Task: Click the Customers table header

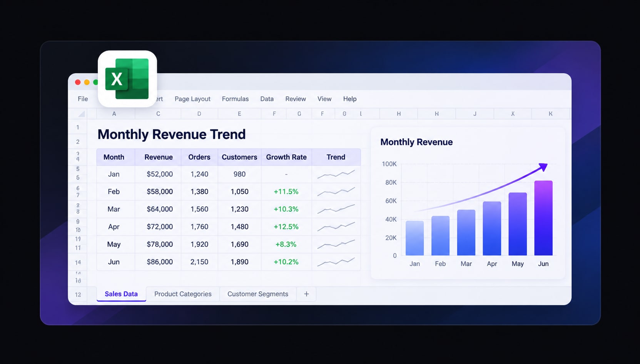Action: click(239, 157)
